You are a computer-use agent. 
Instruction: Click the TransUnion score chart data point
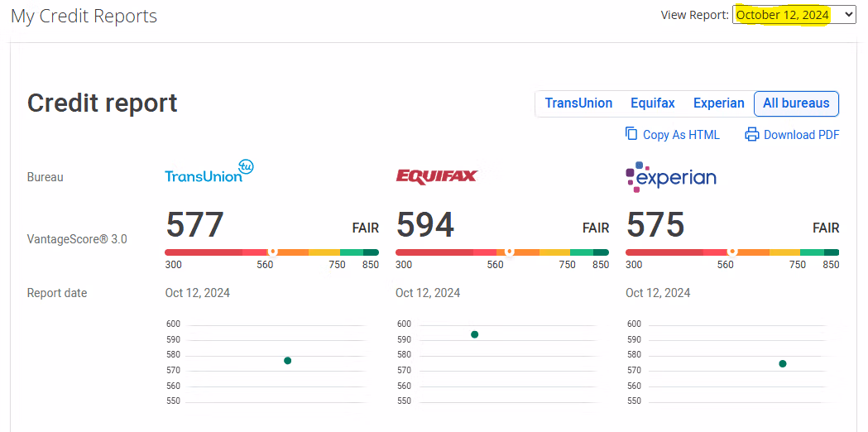point(287,361)
